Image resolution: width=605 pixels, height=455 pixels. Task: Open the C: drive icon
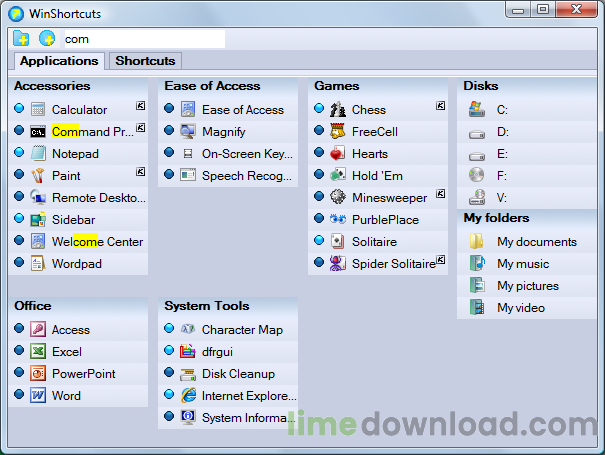(x=477, y=110)
